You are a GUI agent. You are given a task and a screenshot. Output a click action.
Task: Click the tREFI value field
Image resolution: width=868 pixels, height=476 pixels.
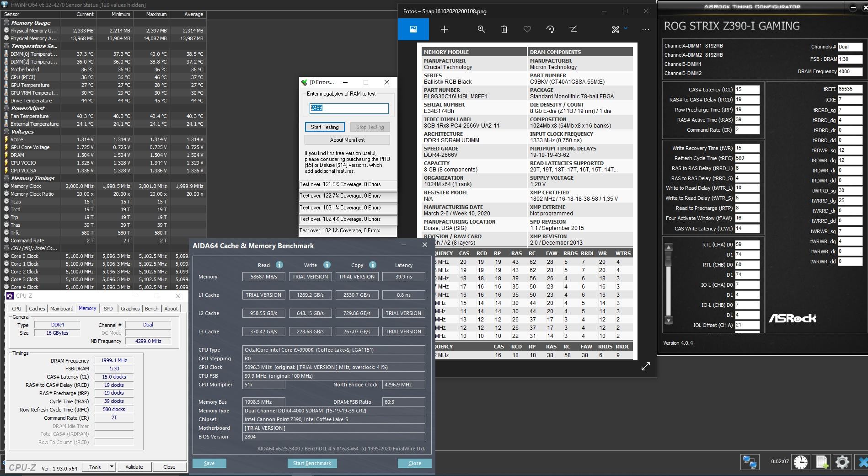click(850, 89)
